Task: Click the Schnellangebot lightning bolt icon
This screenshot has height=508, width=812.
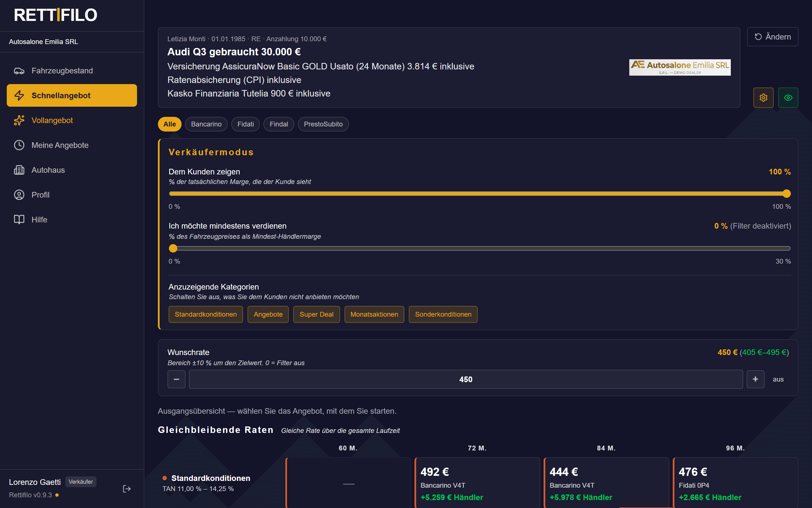Action: pyautogui.click(x=19, y=95)
